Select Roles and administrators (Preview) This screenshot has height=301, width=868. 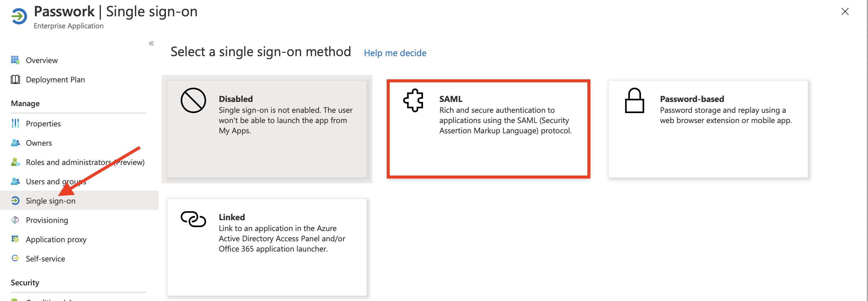pyautogui.click(x=85, y=162)
